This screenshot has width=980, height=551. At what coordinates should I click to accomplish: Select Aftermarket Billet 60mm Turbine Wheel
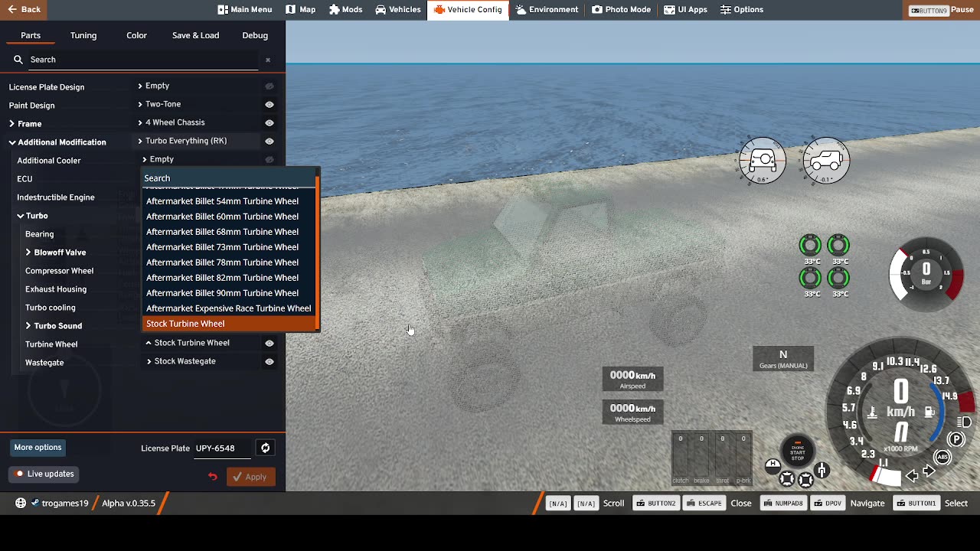(x=228, y=217)
